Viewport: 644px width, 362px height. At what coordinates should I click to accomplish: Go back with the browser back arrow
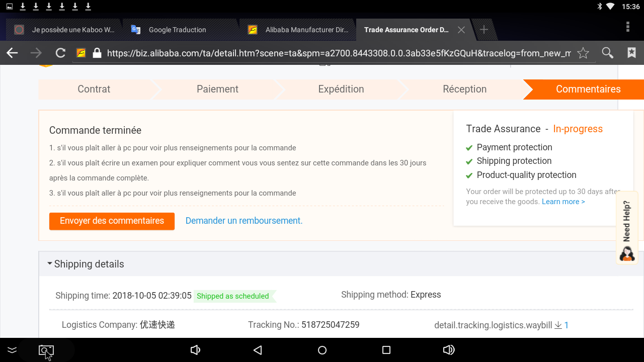coord(12,53)
